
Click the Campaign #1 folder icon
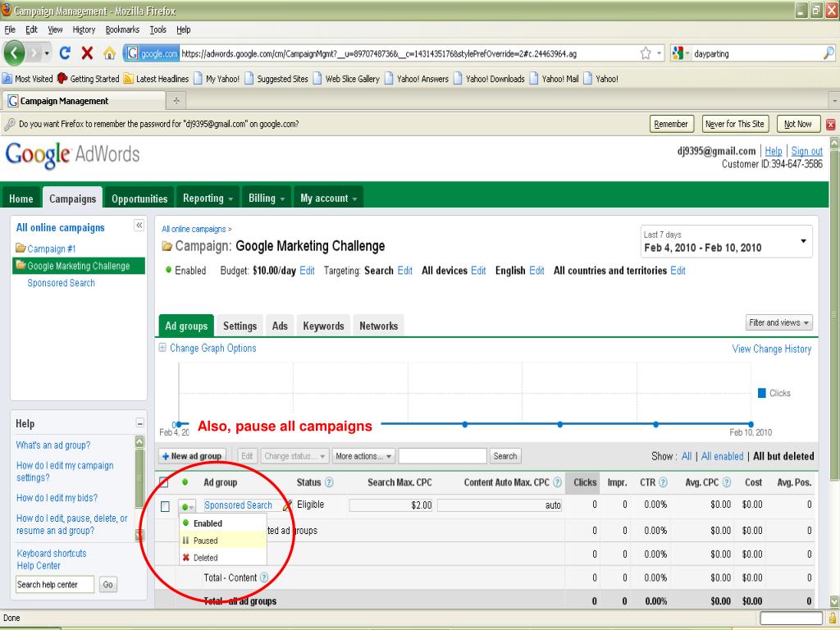[x=21, y=248]
